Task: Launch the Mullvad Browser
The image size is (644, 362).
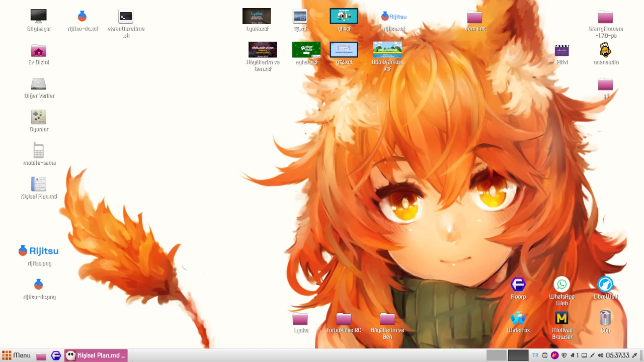Action: click(562, 318)
